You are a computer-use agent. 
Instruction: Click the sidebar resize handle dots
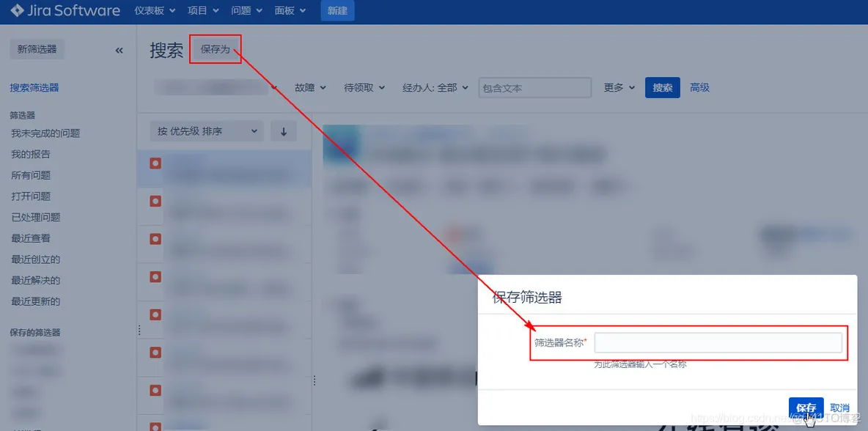[x=139, y=330]
